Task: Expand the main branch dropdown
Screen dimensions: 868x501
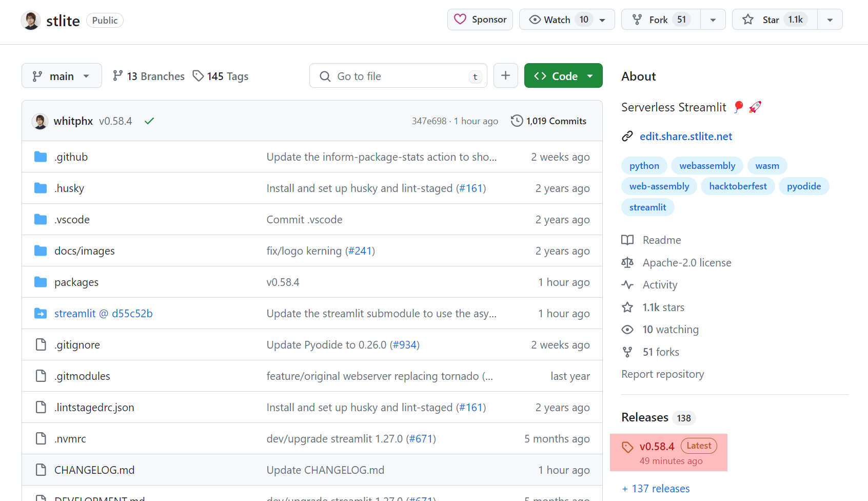Action: coord(62,75)
